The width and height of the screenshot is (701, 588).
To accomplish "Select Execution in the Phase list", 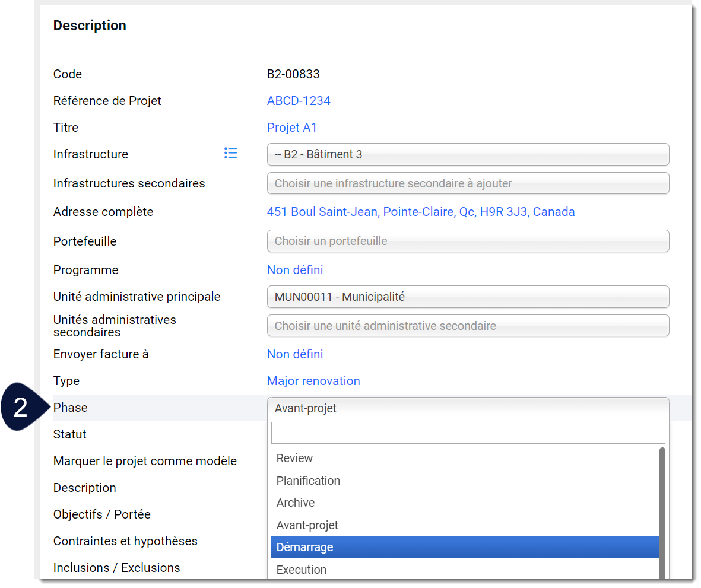I will coord(465,570).
